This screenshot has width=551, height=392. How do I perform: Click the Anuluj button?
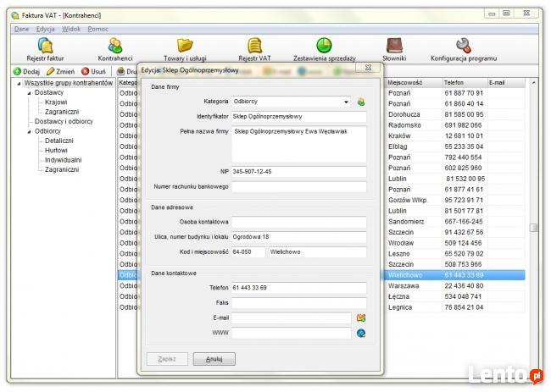click(214, 359)
